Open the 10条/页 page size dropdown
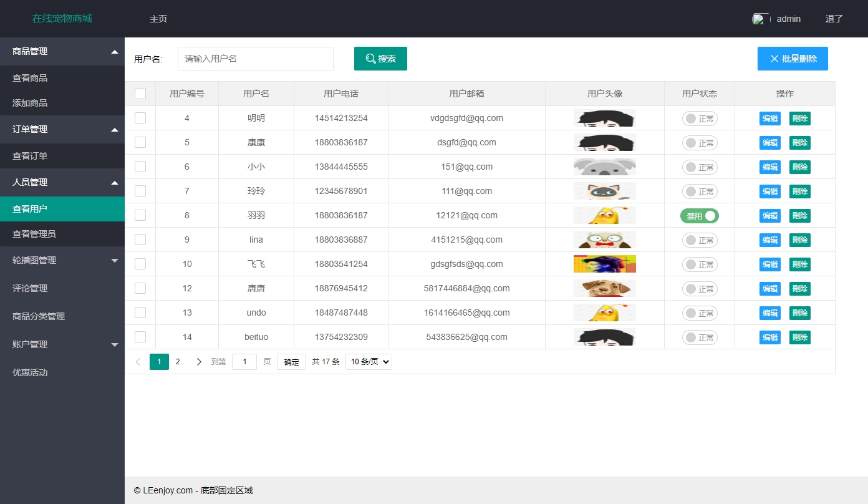The image size is (868, 504). [x=368, y=361]
